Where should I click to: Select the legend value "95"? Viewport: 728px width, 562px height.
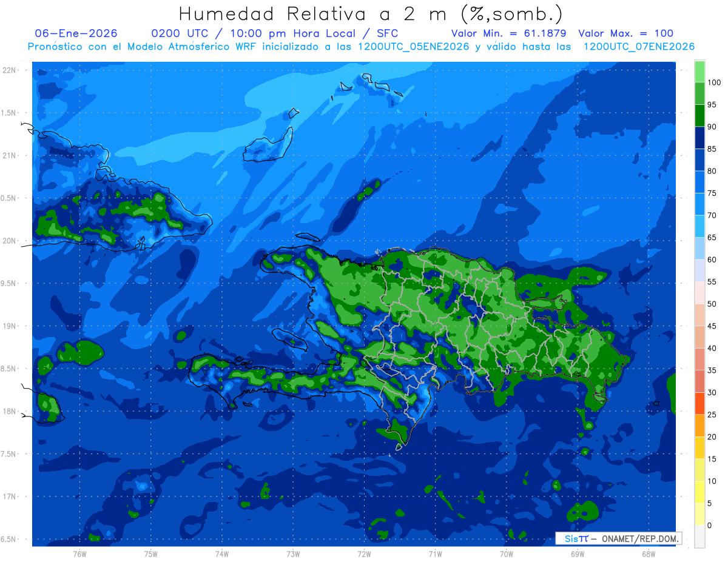(712, 105)
